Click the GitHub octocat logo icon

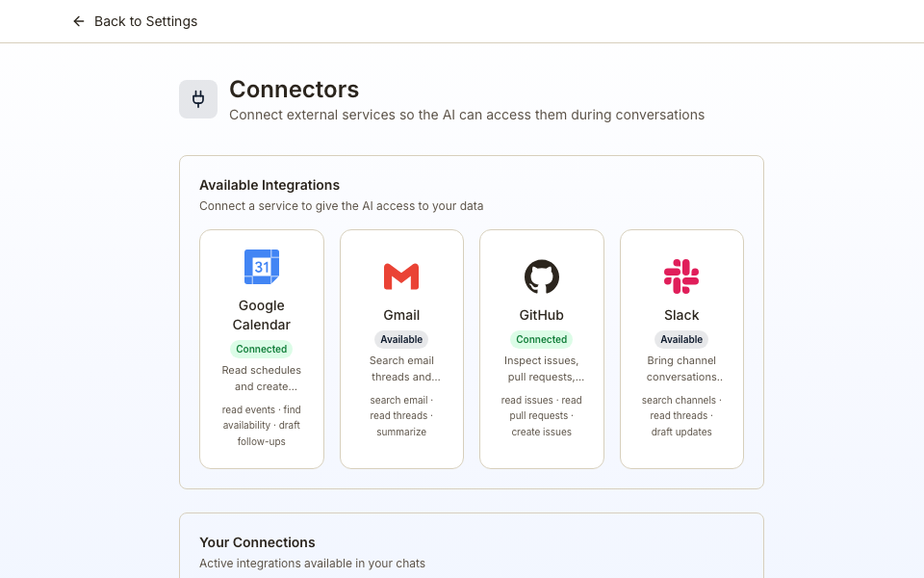[542, 276]
